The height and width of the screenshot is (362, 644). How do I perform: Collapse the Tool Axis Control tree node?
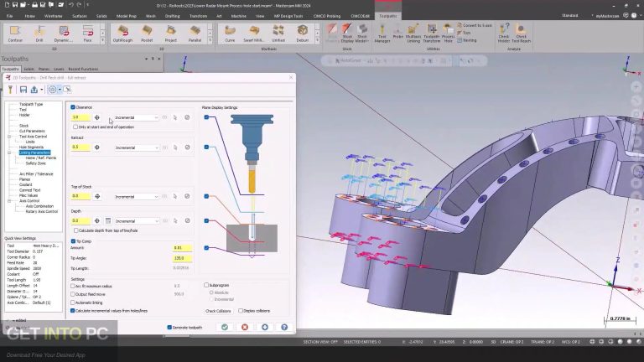(x=9, y=137)
